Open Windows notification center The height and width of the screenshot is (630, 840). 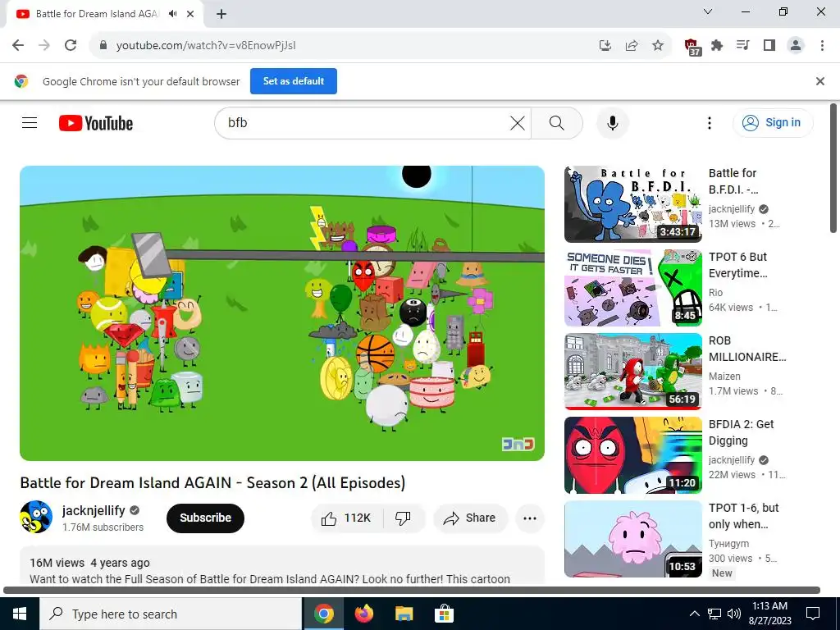[813, 614]
